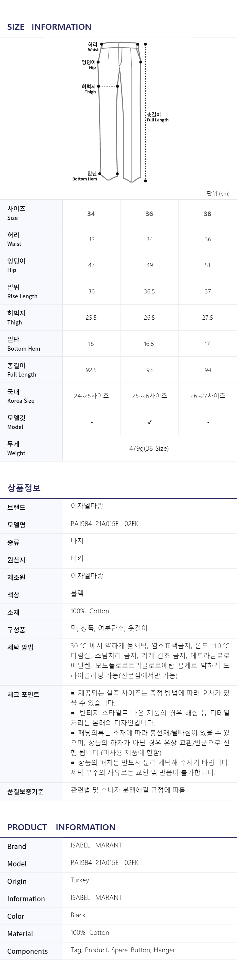237x980 pixels.
Task: Click the 단위 (cm) unit note
Action: [218, 194]
